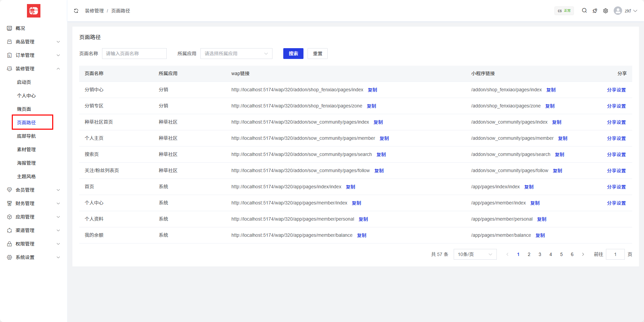Select 底部导航 in the sidebar

(26, 136)
